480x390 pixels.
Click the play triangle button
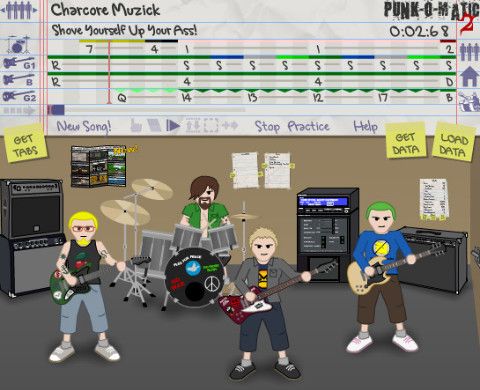tap(173, 126)
